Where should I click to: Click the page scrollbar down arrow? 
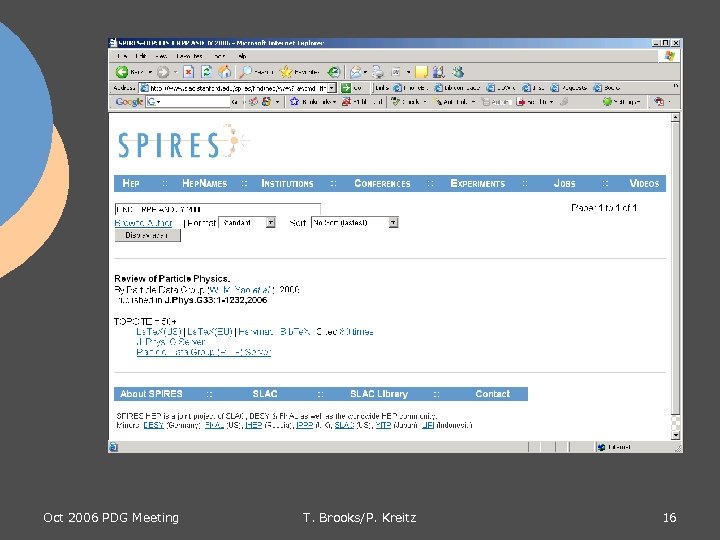pos(675,435)
